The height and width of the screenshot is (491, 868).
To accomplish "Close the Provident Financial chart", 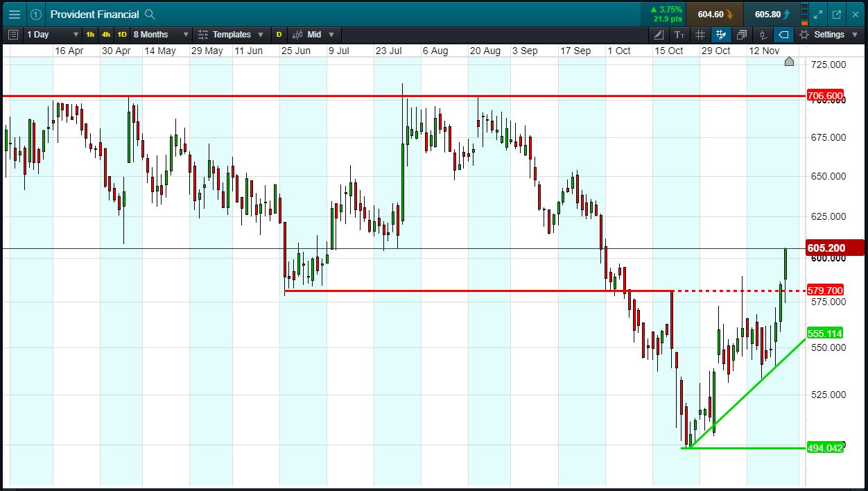I will [855, 14].
